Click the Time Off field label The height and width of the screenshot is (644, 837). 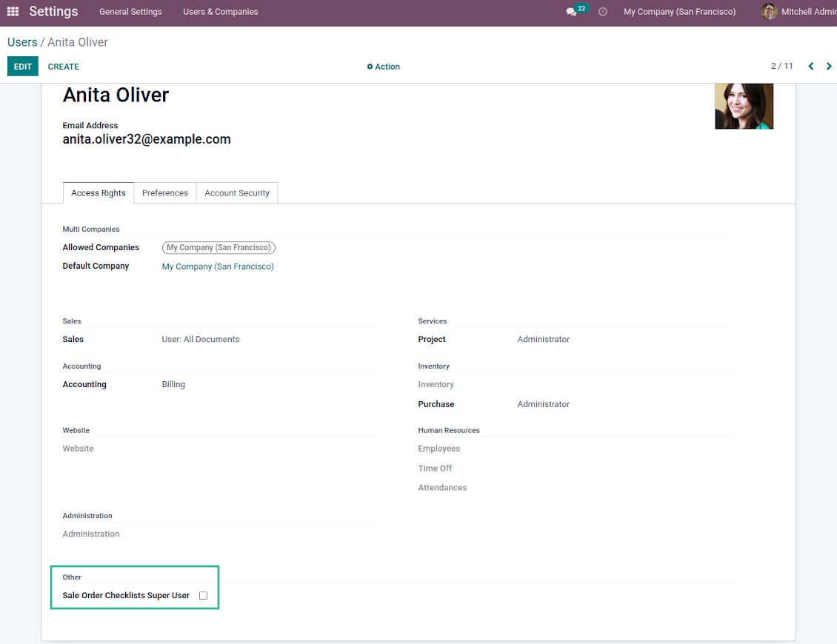(x=435, y=469)
